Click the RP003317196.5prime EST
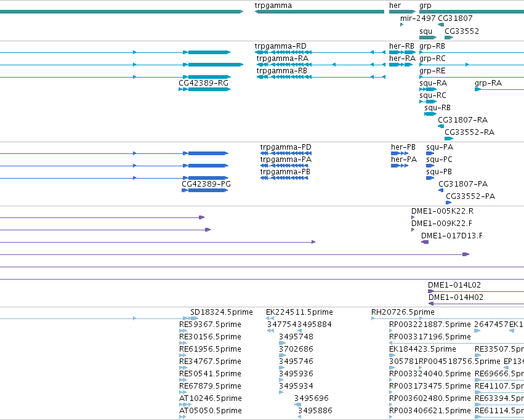The height and width of the screenshot is (420, 524). 456,344
